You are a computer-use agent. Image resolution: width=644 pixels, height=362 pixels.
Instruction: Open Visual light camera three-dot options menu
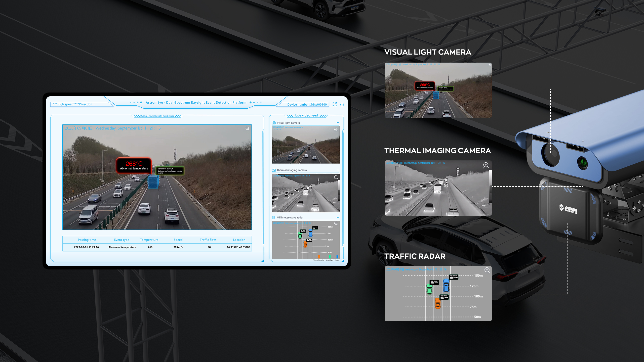click(x=337, y=123)
